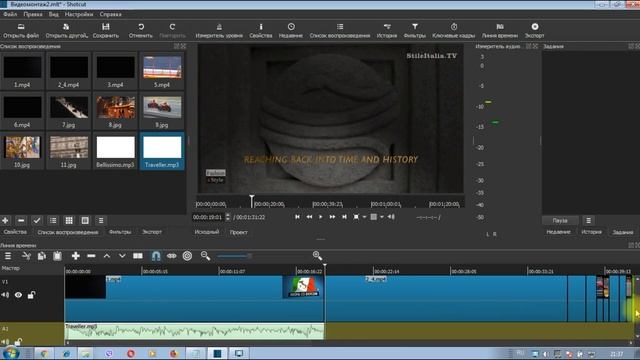Open Экспорт (Export) toolbar icon
This screenshot has height=360, width=640.
[x=535, y=31]
